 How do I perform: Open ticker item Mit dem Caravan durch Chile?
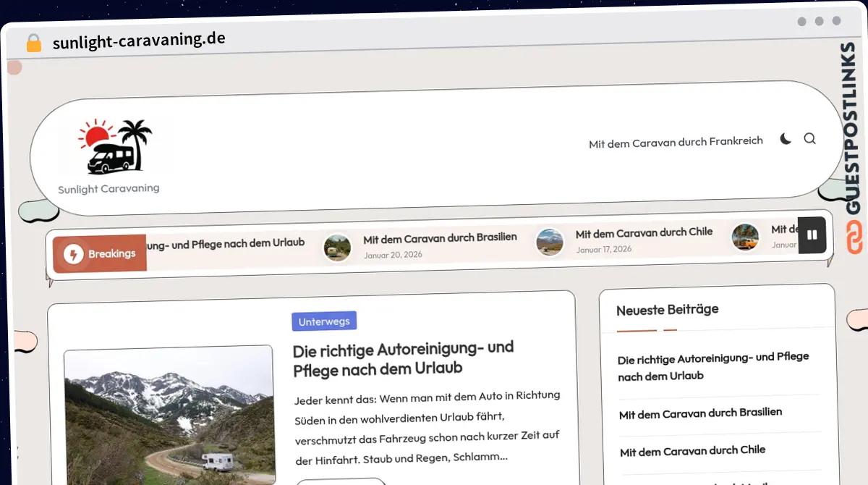pos(644,232)
